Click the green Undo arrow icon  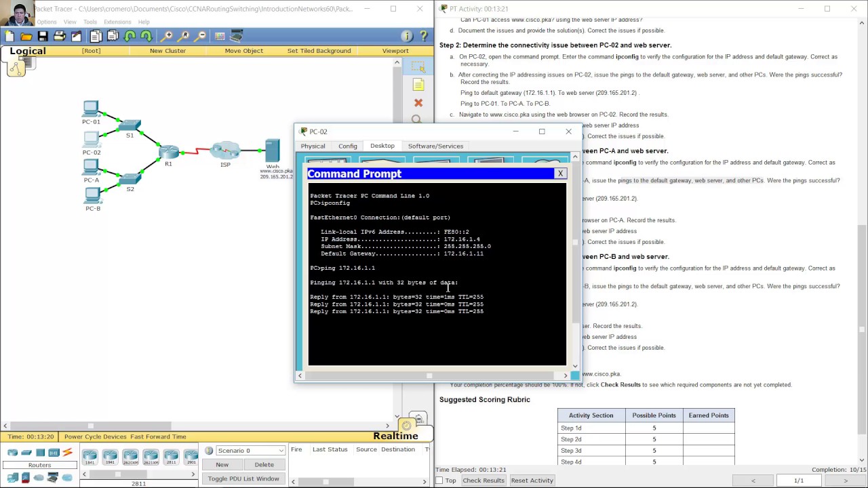pos(130,37)
